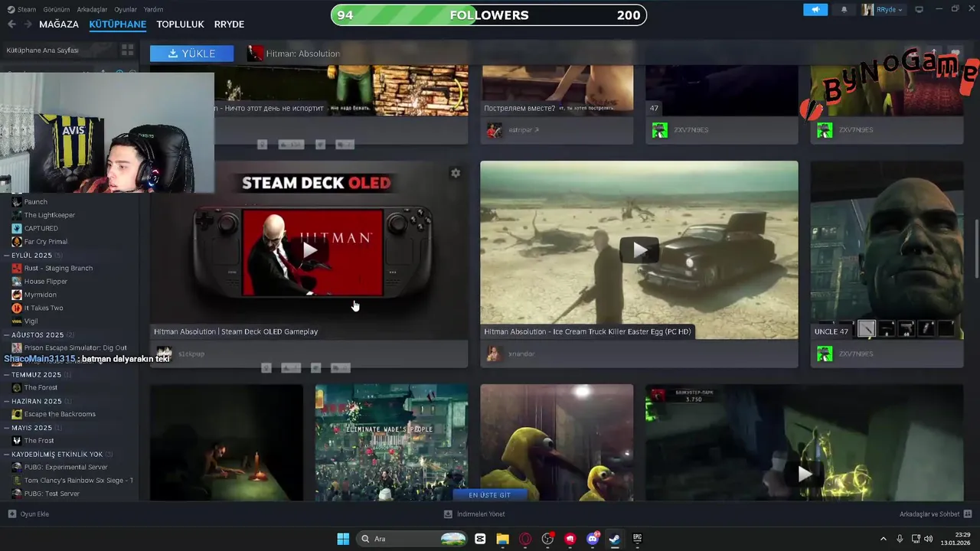Toggle the library grid view icon
980x551 pixels.
coord(127,50)
